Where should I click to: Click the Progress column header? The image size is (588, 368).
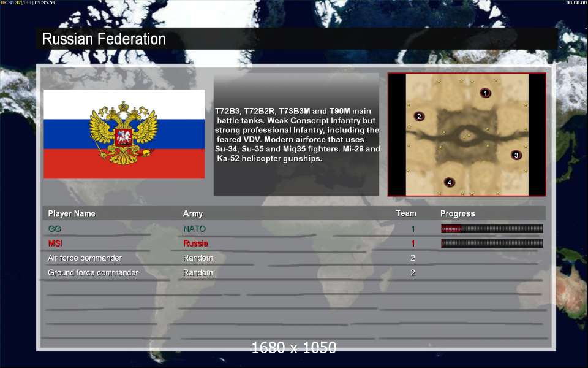pos(458,213)
